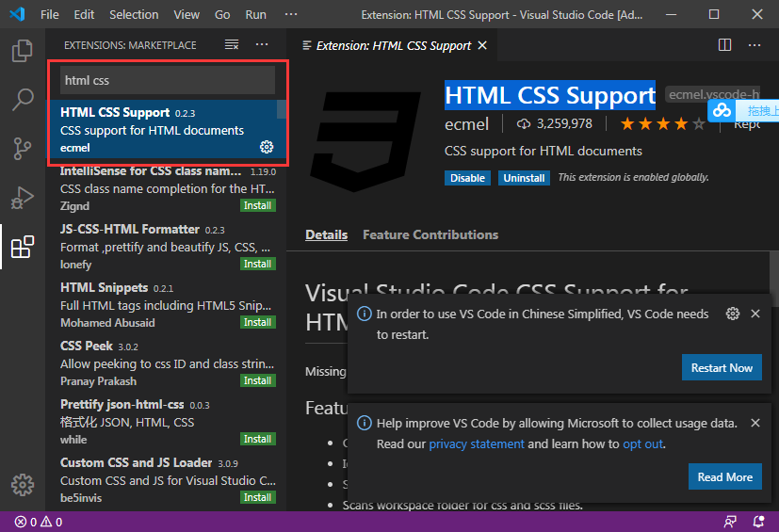Image resolution: width=779 pixels, height=532 pixels.
Task: Click the ecmel publisher name in details
Action: tap(466, 124)
